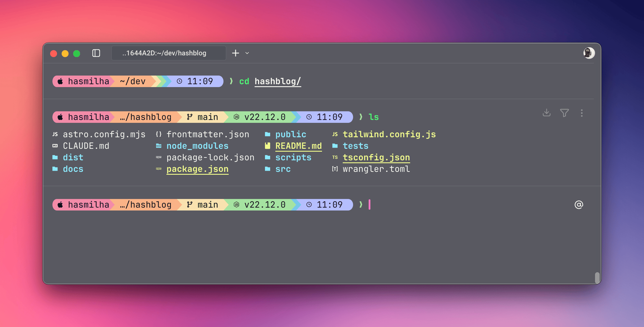644x327 pixels.
Task: Open the README.md file link
Action: click(x=298, y=146)
